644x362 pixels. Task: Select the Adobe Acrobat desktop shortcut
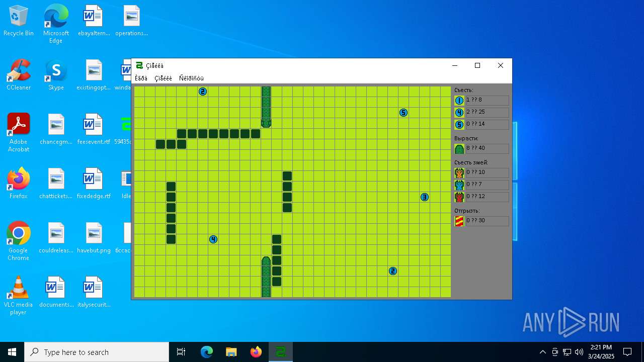coord(19,133)
